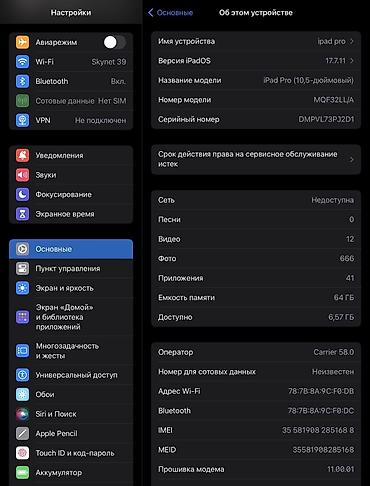Tap the Аккумулятор battery icon
The image size is (370, 486).
click(22, 472)
